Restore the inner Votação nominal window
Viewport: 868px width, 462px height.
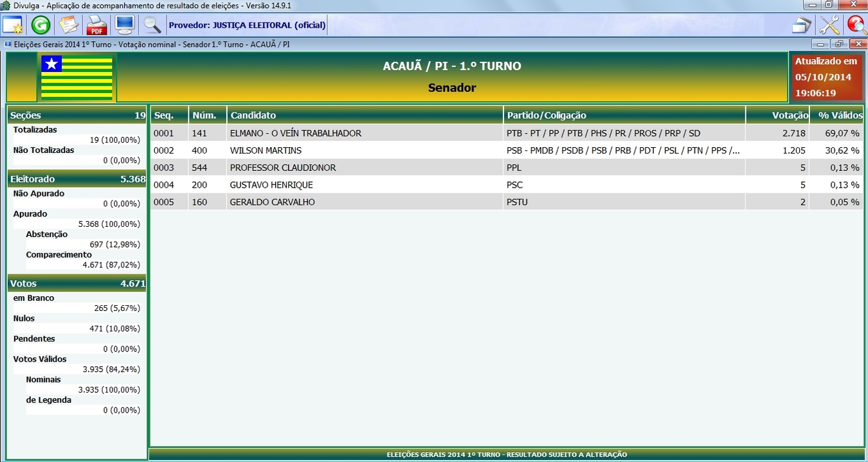(x=839, y=44)
